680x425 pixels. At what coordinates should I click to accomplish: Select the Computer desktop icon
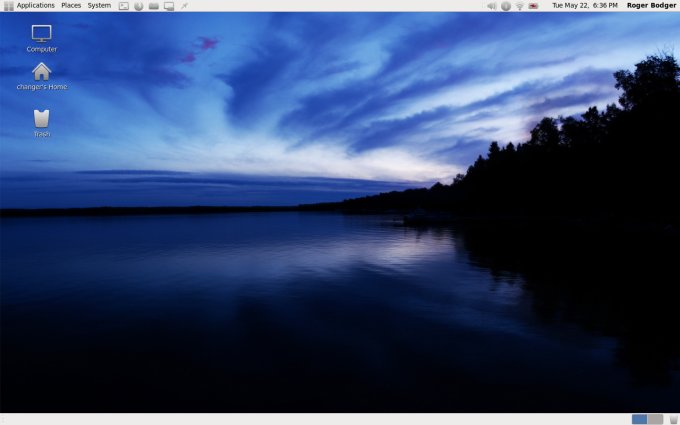point(42,35)
